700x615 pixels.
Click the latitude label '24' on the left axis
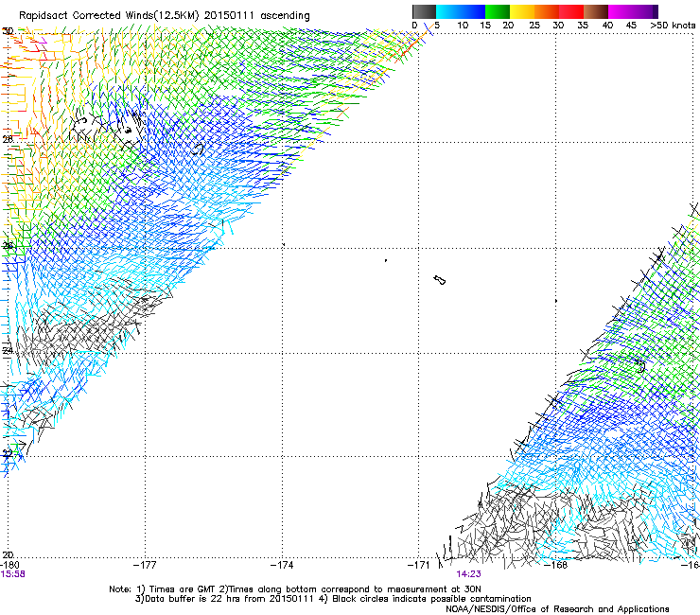[8, 351]
